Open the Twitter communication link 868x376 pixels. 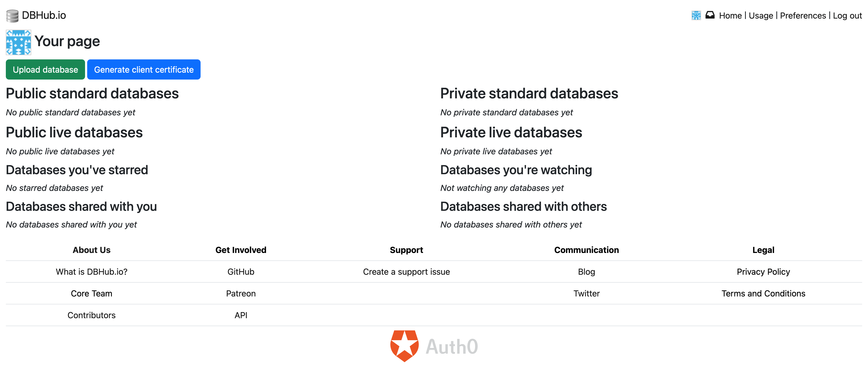click(586, 293)
